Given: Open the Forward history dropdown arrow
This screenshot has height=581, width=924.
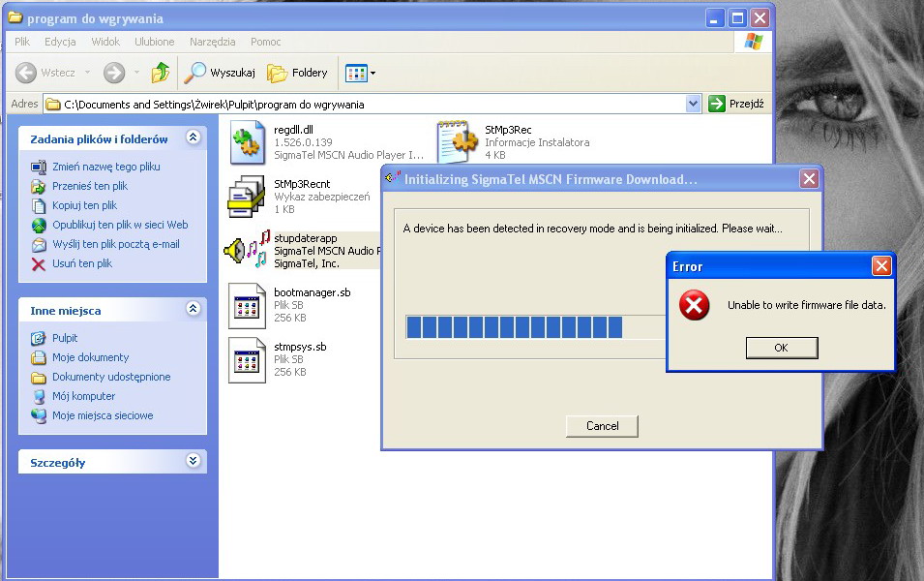Looking at the screenshot, I should click(x=136, y=73).
